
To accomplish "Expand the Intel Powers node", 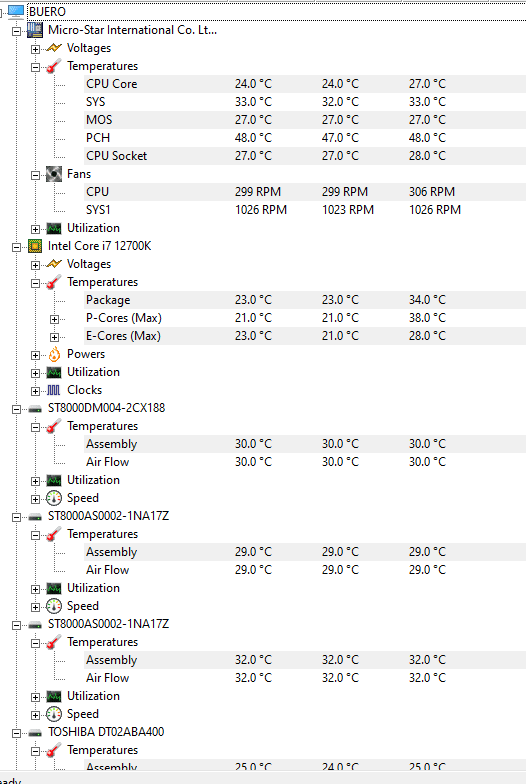I will coord(35,355).
